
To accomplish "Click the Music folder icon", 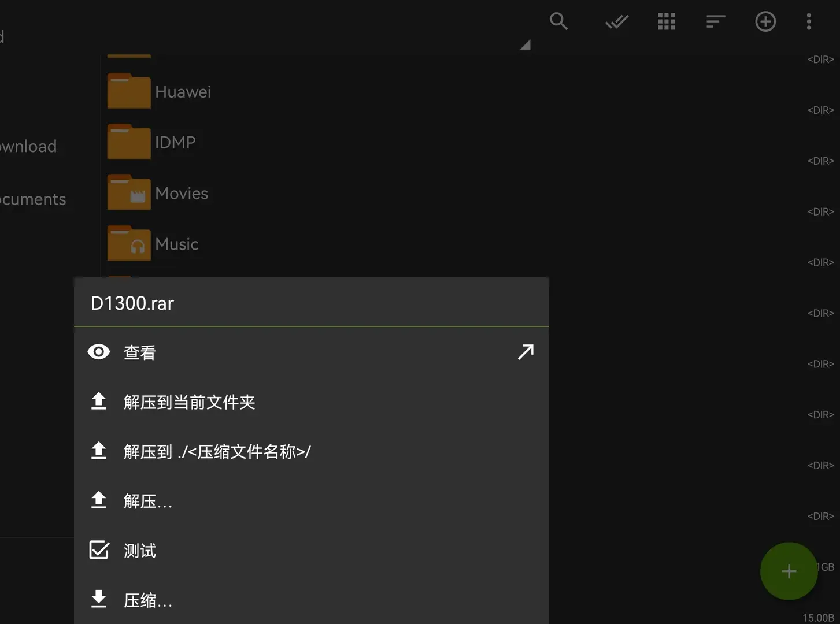I will tap(129, 244).
